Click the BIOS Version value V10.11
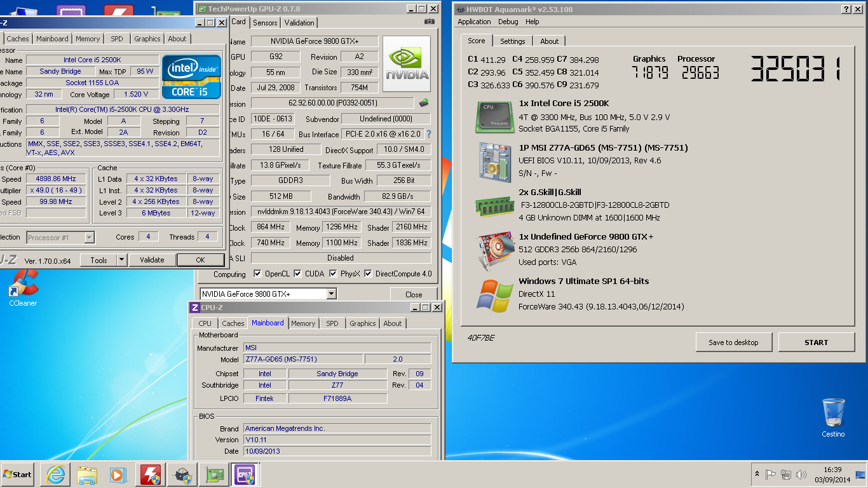The image size is (868, 488). click(x=337, y=440)
